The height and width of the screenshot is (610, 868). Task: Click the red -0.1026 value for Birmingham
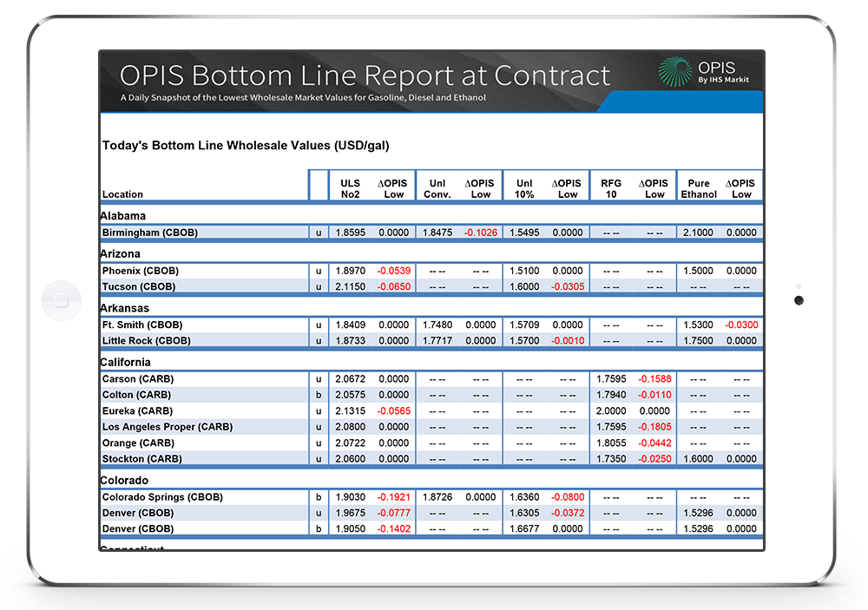click(480, 233)
